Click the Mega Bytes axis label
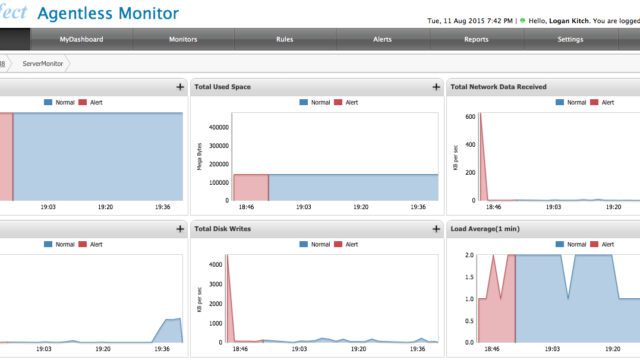The image size is (640, 360). click(x=200, y=156)
